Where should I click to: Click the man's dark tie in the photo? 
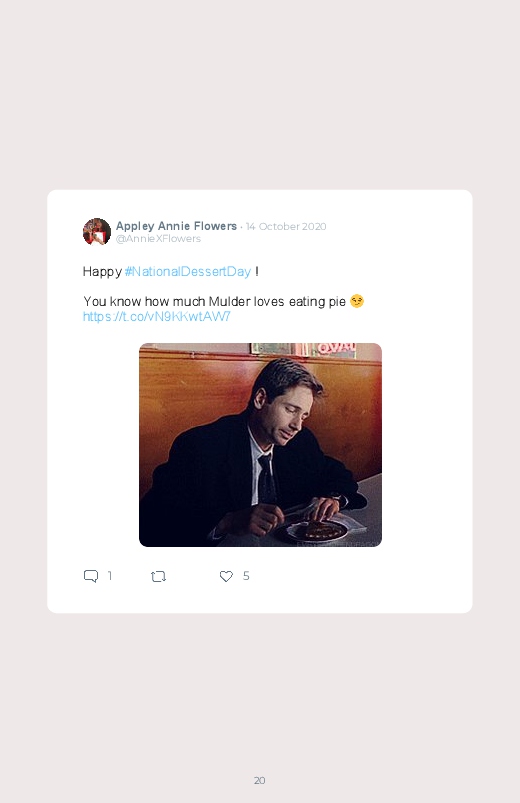coord(266,480)
